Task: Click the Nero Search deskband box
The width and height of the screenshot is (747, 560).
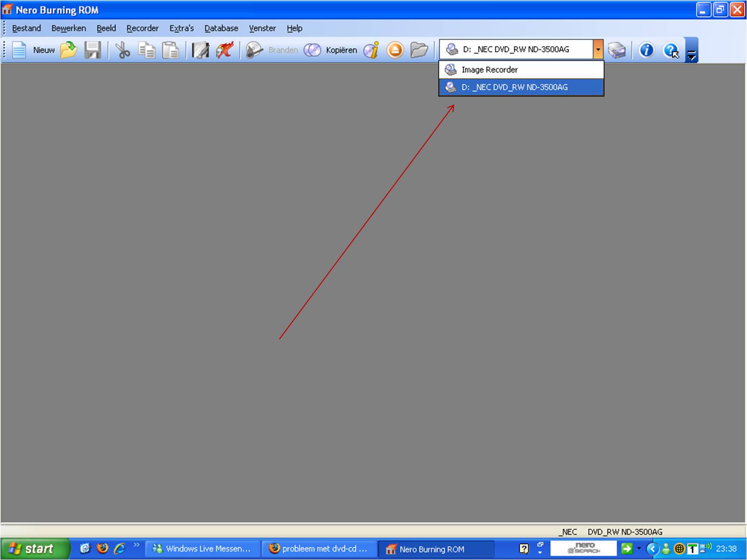Action: pos(584,548)
